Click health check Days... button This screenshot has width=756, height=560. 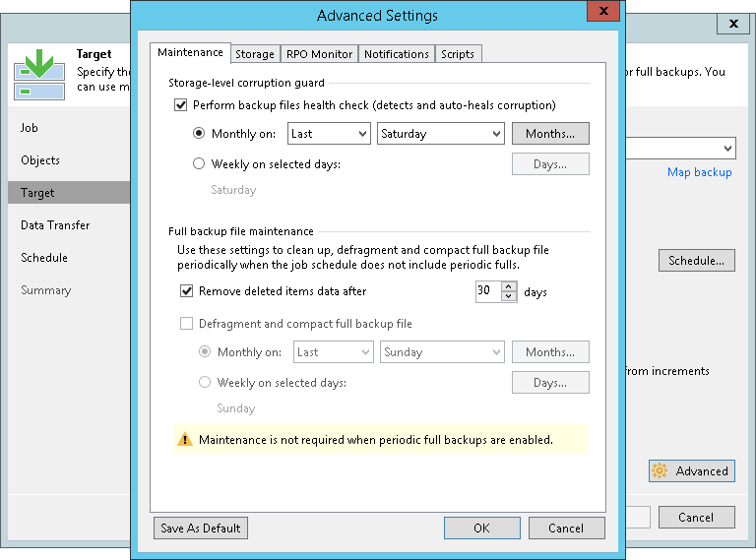550,164
